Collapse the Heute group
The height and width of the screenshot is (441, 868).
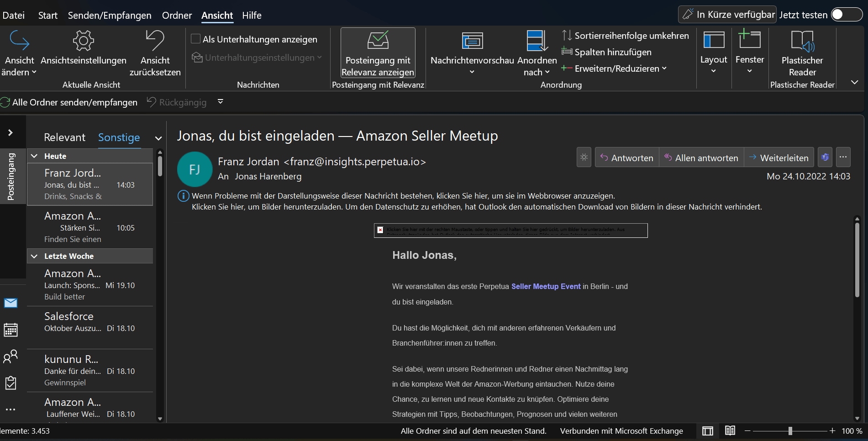coord(34,156)
